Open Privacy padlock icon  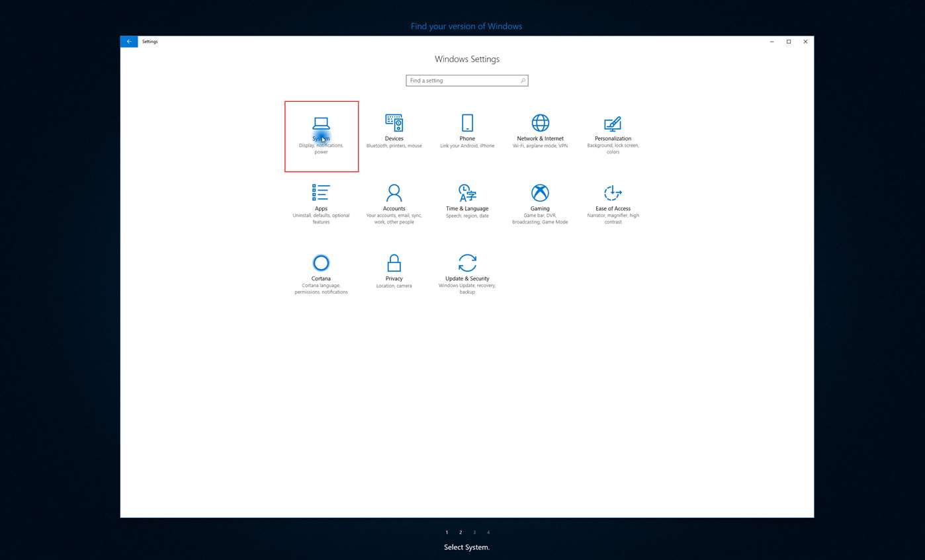coord(394,263)
